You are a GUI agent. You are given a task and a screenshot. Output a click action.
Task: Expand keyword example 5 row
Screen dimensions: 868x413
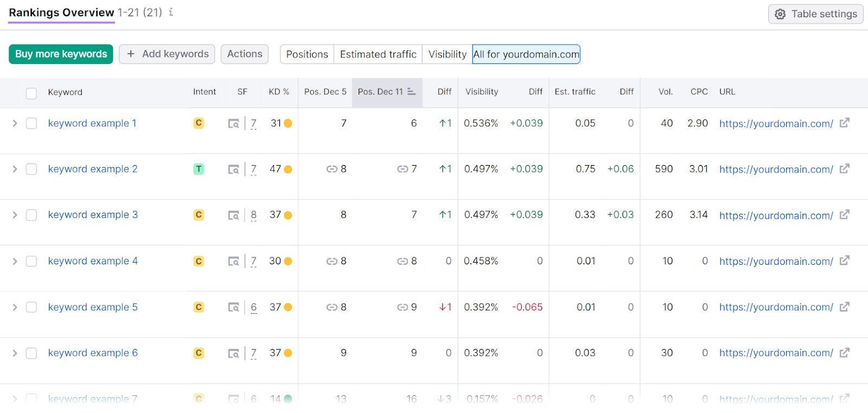[x=15, y=307]
